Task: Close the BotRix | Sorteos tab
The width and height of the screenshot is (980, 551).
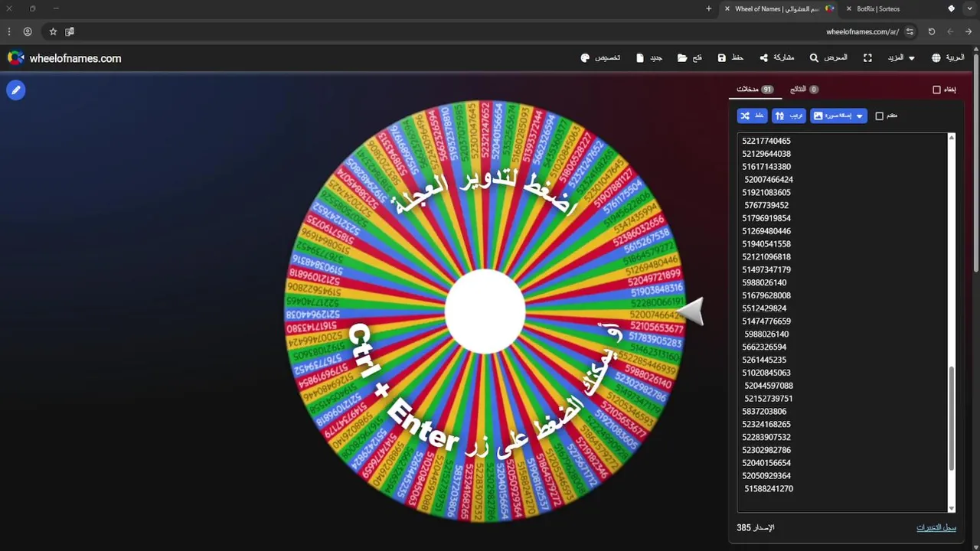Action: (848, 8)
